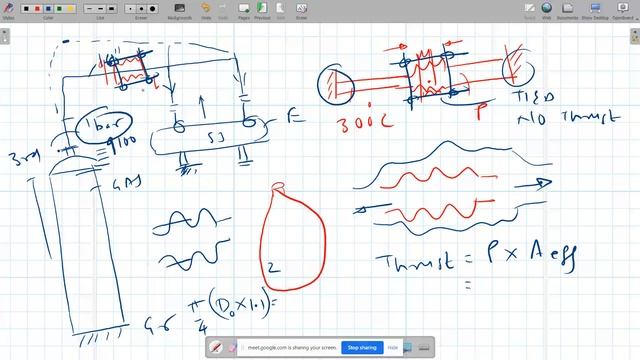This screenshot has width=640, height=360.
Task: Open the Erase menu
Action: click(x=301, y=10)
